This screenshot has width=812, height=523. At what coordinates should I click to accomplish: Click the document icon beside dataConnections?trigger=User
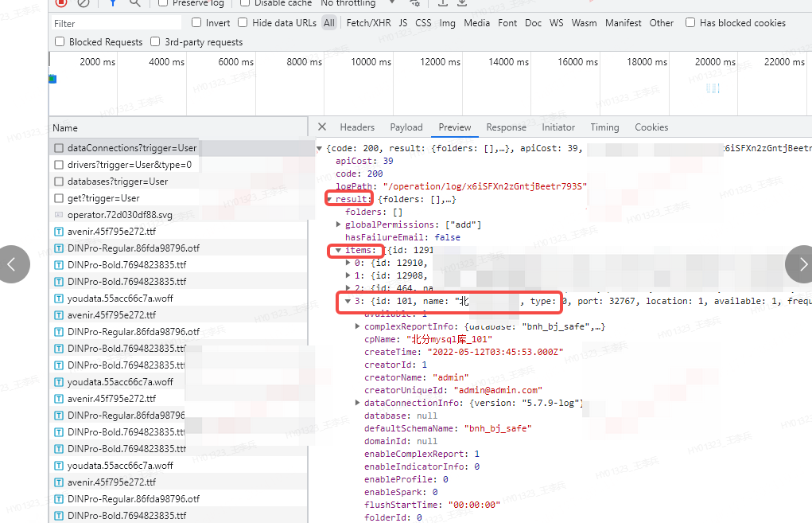point(59,148)
